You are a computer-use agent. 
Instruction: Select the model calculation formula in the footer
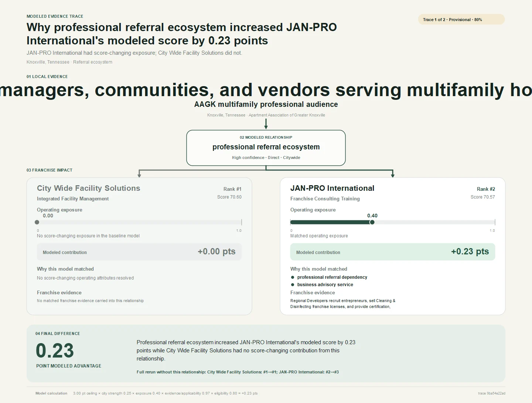(x=166, y=393)
